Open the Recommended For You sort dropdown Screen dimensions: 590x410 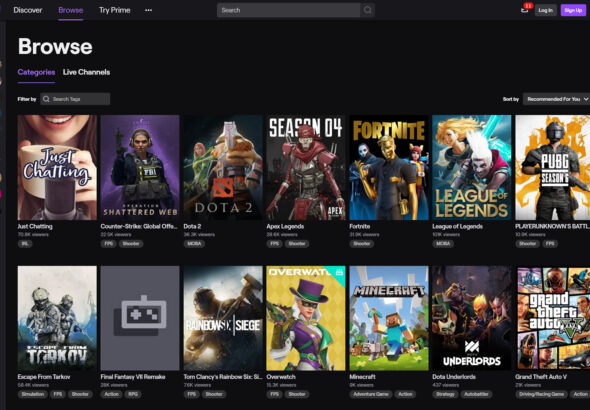coord(556,99)
